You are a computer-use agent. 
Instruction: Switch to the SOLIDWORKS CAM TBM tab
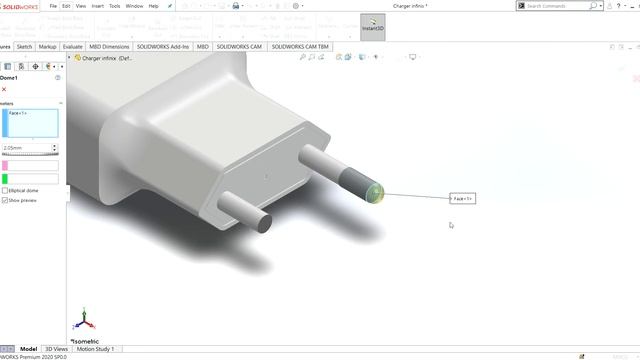pyautogui.click(x=300, y=47)
